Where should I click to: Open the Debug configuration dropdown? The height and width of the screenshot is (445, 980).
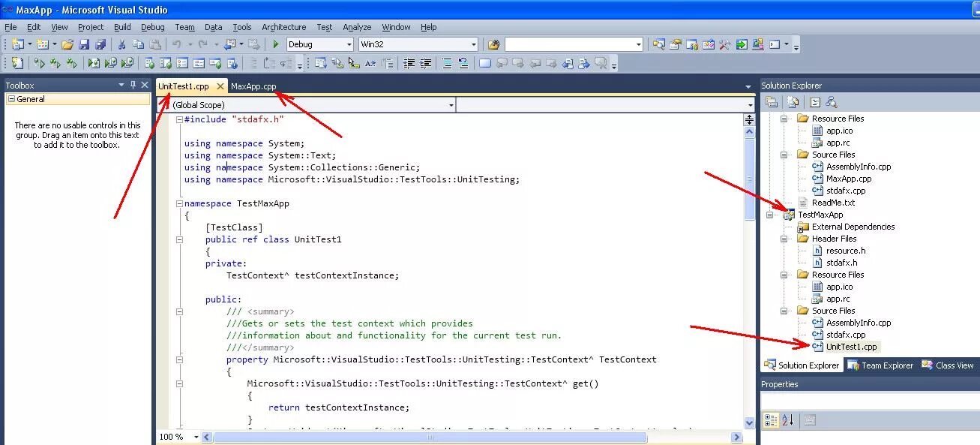point(349,44)
